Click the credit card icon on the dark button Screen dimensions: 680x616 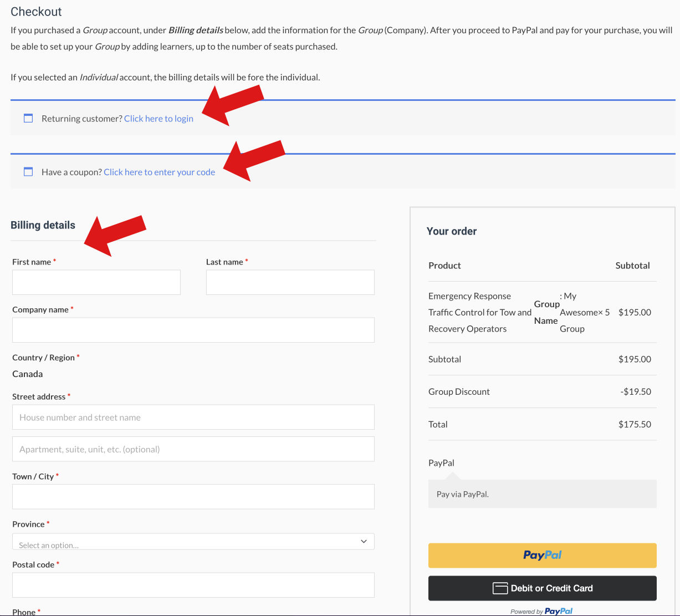[x=500, y=588]
